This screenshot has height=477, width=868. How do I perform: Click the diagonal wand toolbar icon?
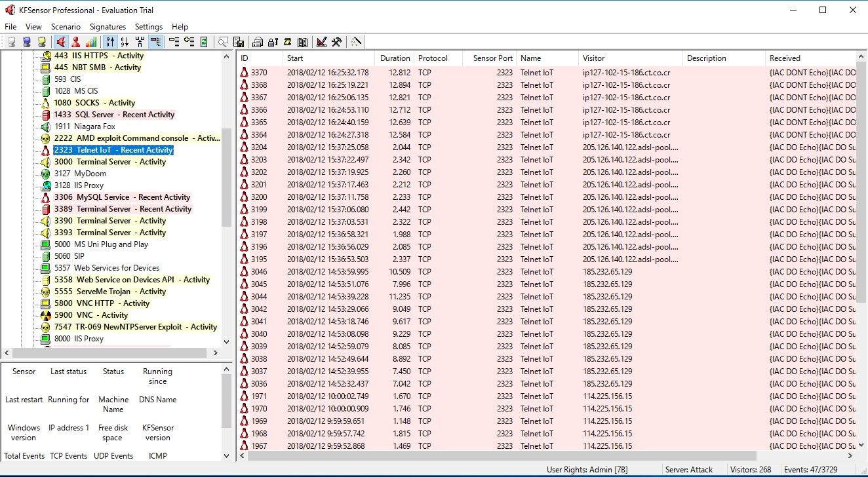(356, 42)
